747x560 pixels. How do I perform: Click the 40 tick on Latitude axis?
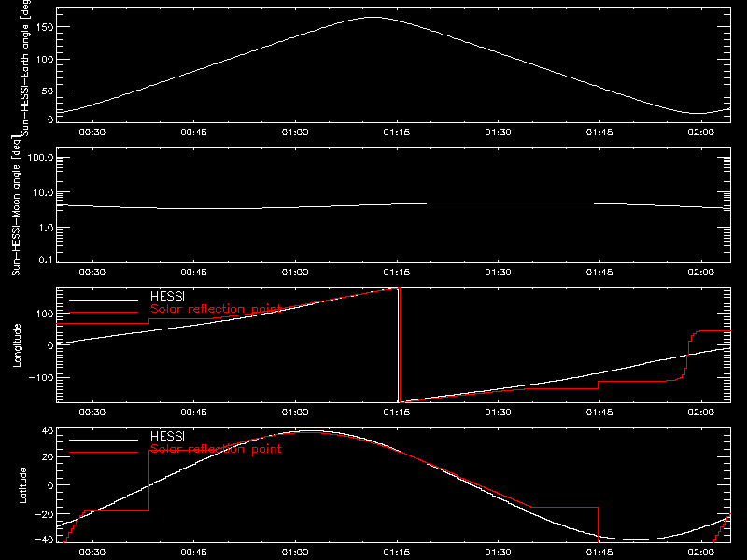[48, 431]
